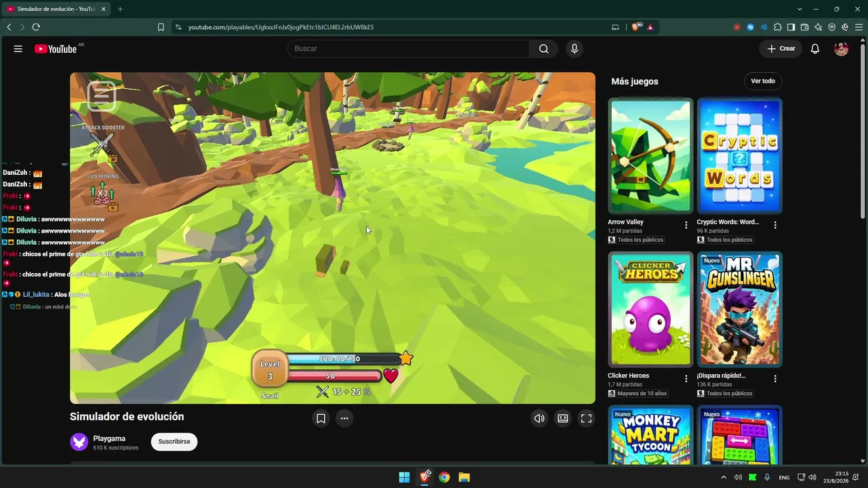Screen dimensions: 868x488
Task: Open the Monkey Mart Tycoon thumbnail
Action: coord(651,435)
